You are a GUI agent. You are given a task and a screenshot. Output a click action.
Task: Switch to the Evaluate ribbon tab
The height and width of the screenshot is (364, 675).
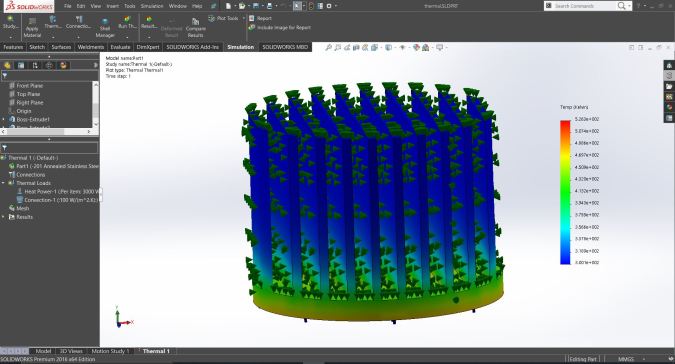(x=120, y=47)
